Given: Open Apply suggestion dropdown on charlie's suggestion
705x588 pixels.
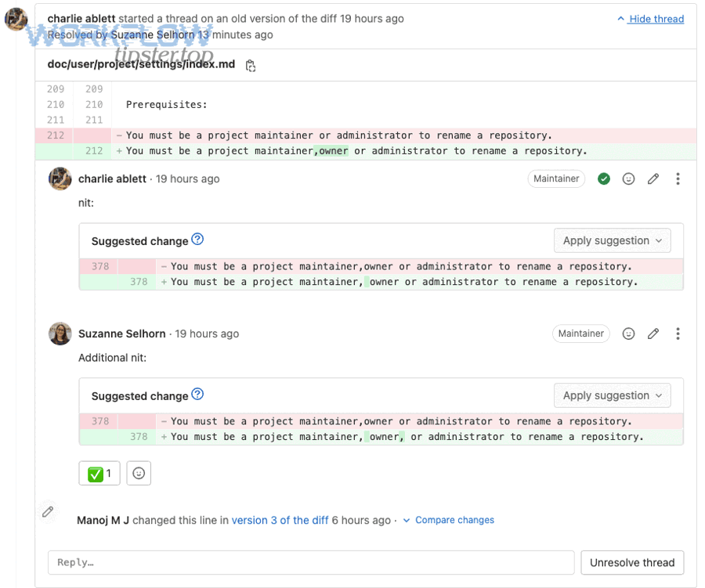Looking at the screenshot, I should (x=612, y=241).
